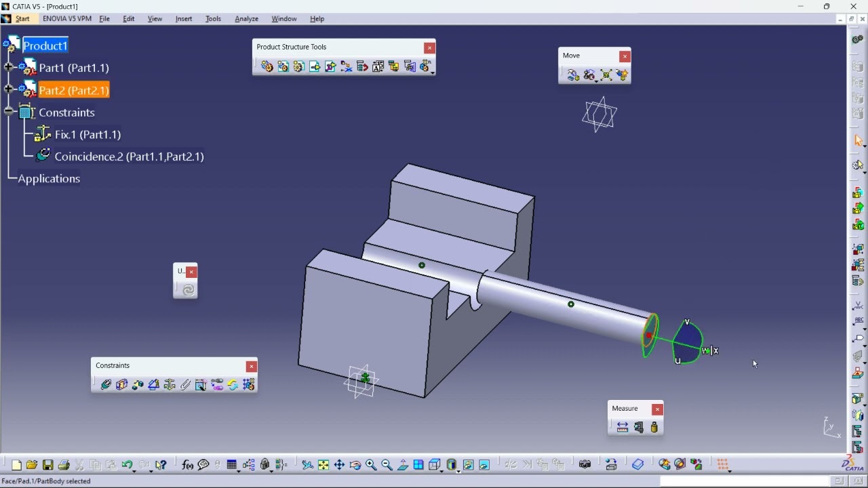Save the document with floppy icon
Viewport: 868px width, 488px height.
[x=48, y=465]
